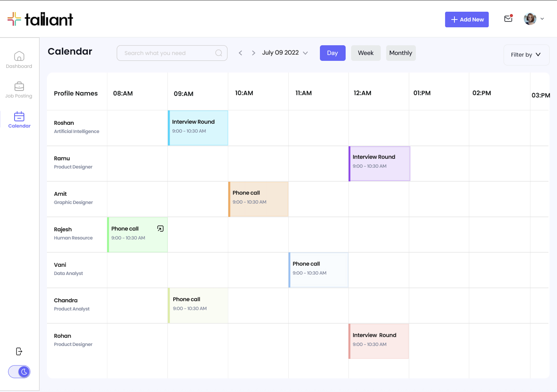Screen dimensions: 557x392
Task: Expand the user profile menu chevron
Action: [x=542, y=19]
